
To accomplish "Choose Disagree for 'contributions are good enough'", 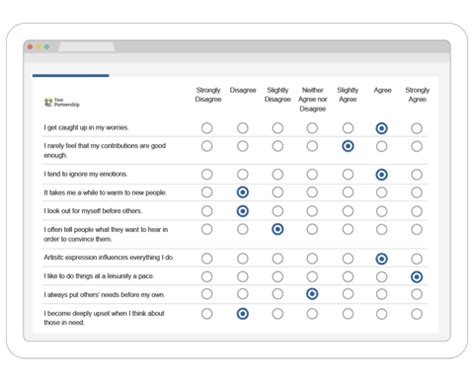I will point(242,146).
